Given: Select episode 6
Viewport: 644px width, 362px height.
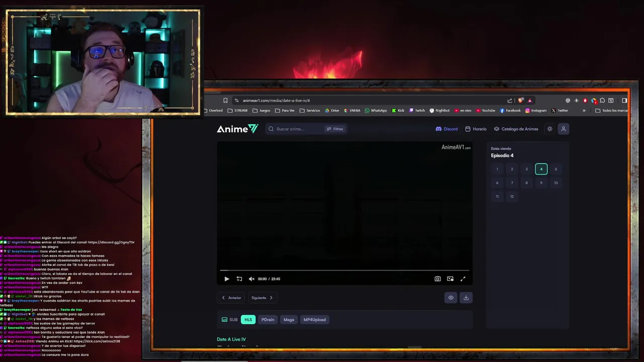Looking at the screenshot, I should pyautogui.click(x=497, y=183).
